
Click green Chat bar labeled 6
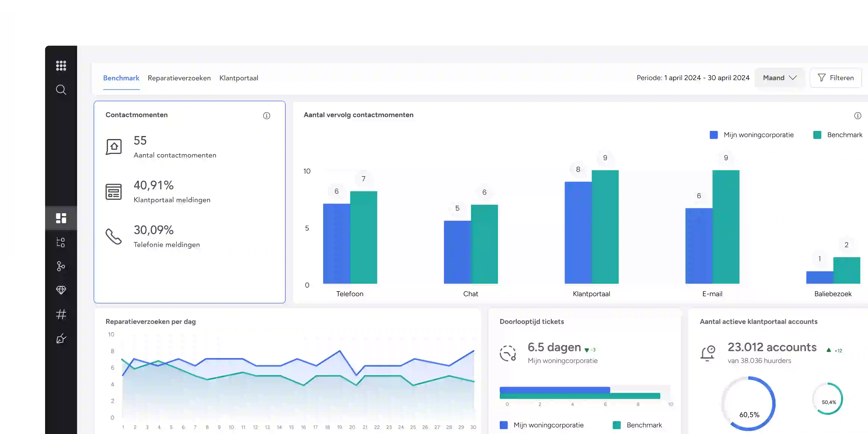coord(484,244)
